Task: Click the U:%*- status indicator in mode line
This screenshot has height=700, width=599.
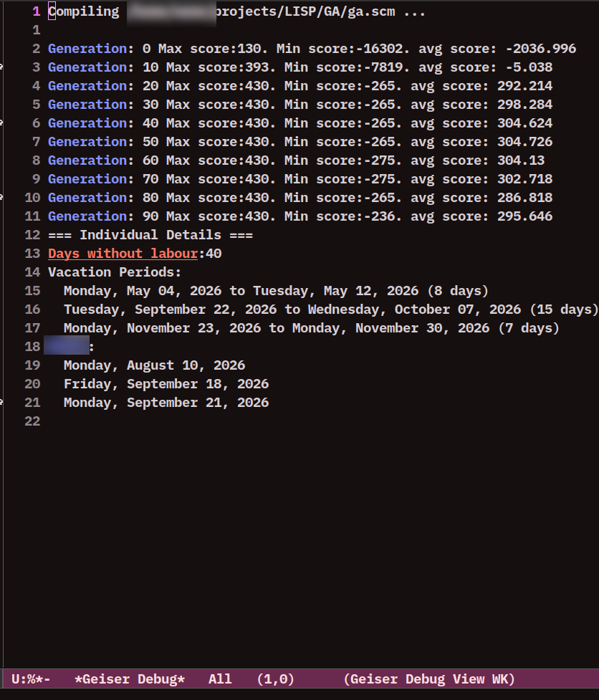Action: click(x=32, y=679)
